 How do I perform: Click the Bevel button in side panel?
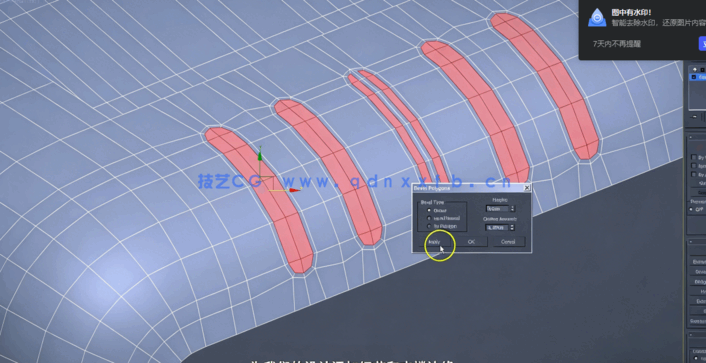[x=698, y=272]
